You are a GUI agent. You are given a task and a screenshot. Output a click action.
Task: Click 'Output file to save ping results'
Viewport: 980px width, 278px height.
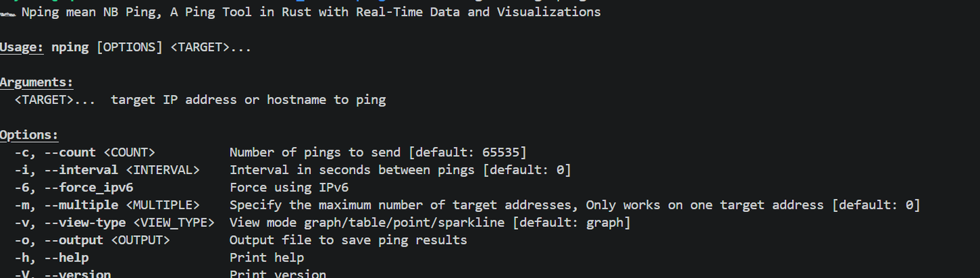(x=348, y=241)
